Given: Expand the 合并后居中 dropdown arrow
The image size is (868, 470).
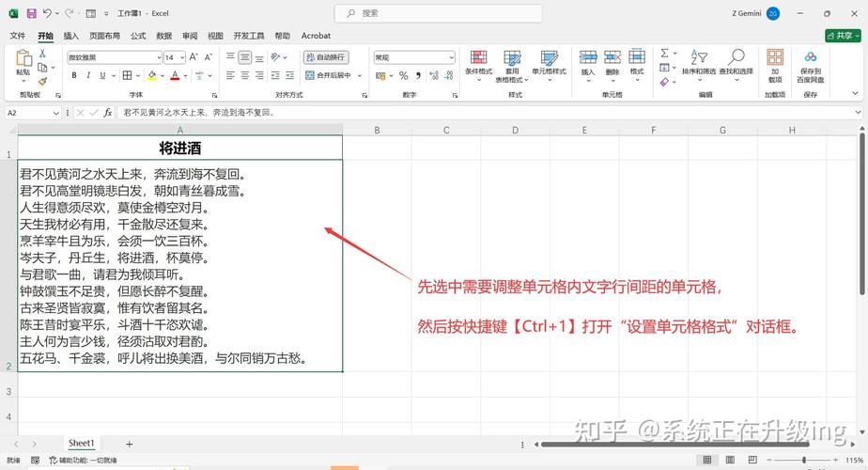Looking at the screenshot, I should coord(360,75).
